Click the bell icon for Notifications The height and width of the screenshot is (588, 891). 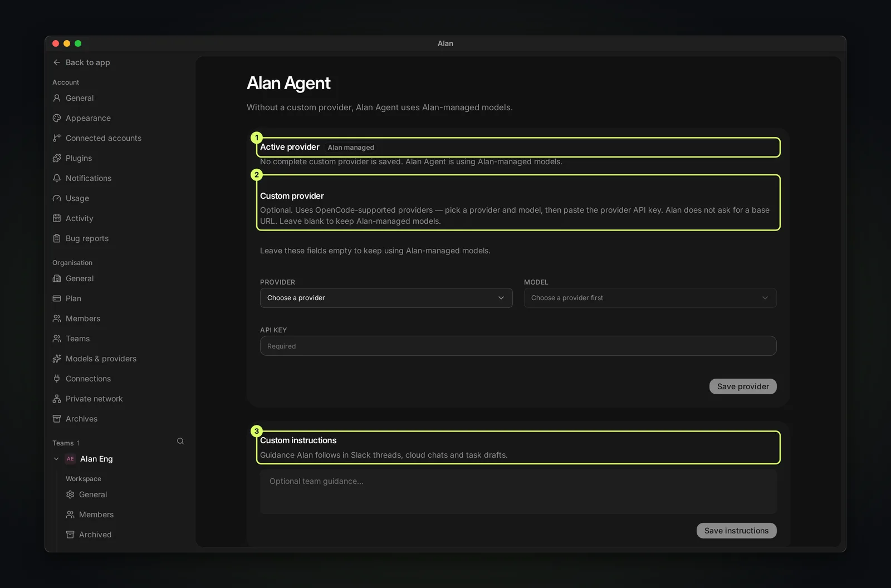[57, 178]
